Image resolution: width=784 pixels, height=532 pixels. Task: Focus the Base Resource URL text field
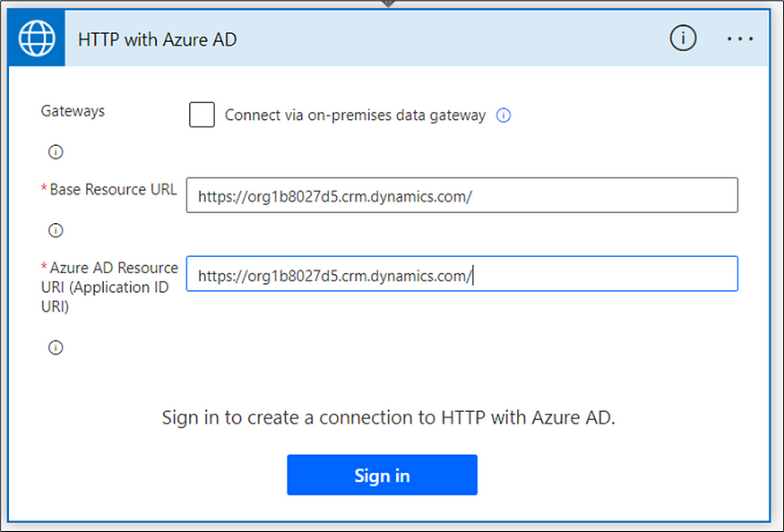[462, 195]
